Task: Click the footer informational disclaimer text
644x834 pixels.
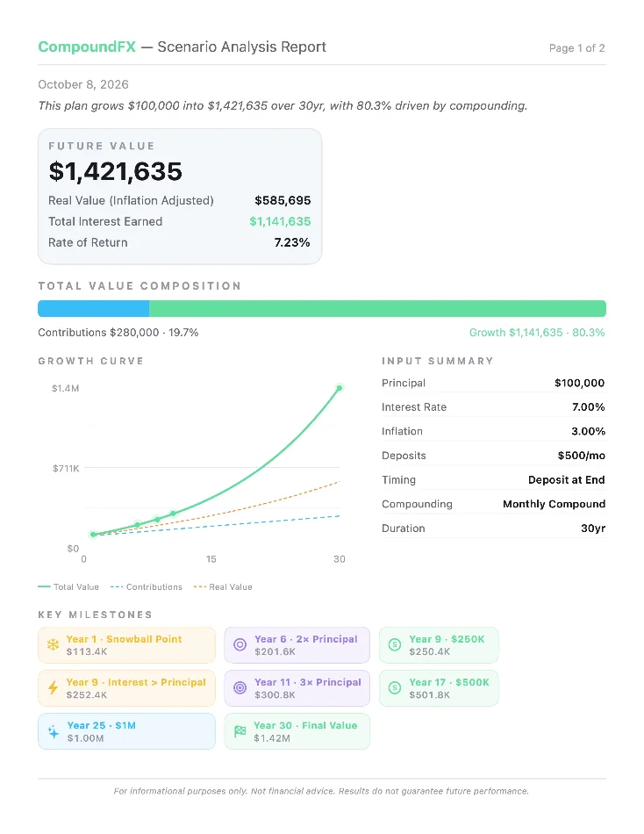Action: click(x=321, y=792)
